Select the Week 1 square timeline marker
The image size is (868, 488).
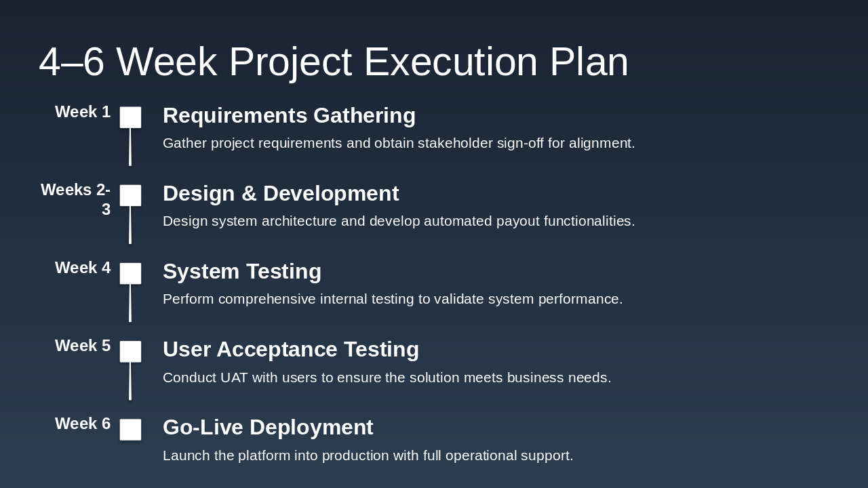tap(131, 117)
